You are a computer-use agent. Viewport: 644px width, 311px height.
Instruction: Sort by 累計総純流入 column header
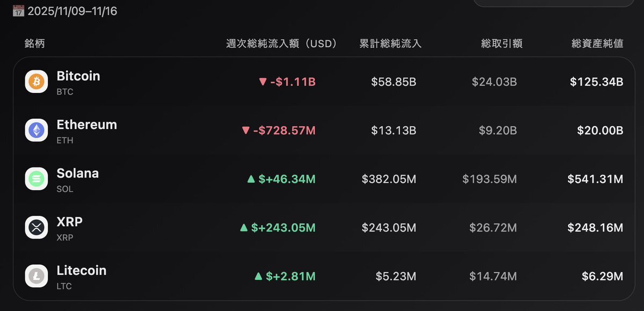click(x=390, y=44)
